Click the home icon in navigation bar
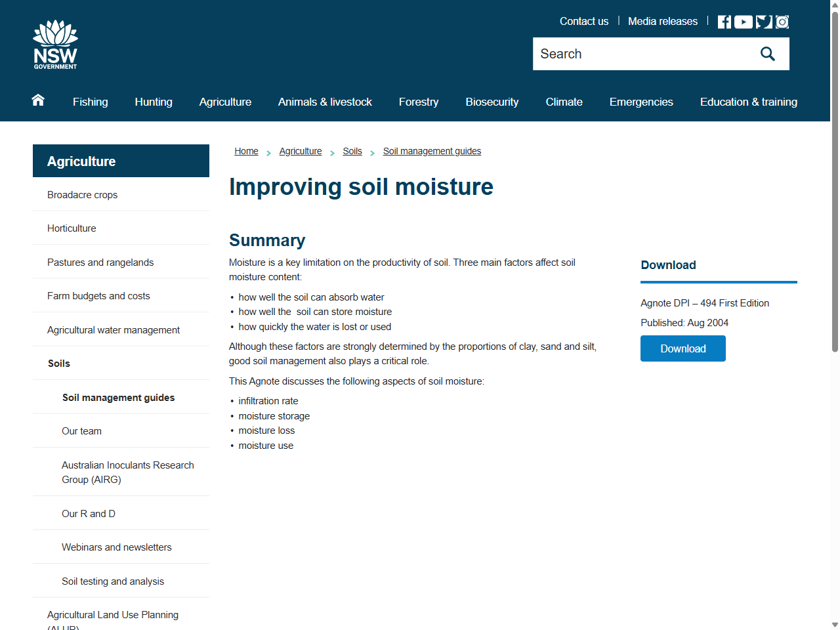The width and height of the screenshot is (840, 630). point(37,100)
